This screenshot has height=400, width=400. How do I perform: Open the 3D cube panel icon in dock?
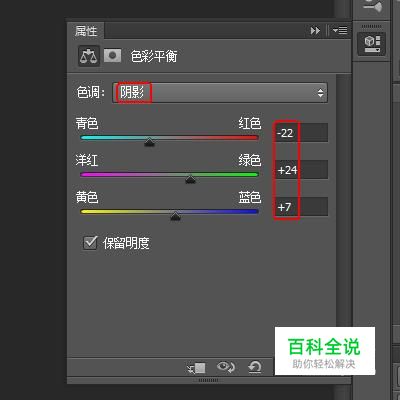(372, 44)
